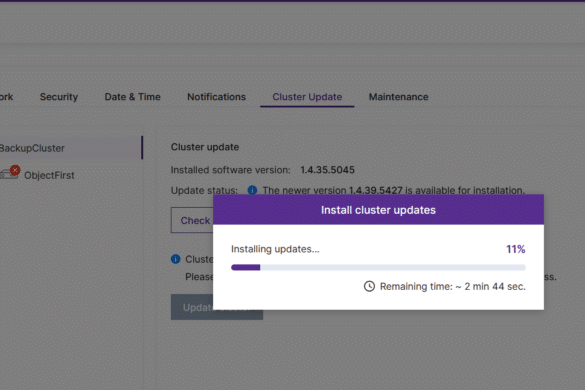Click the Install cluster updates title
Image resolution: width=585 pixels, height=390 pixels.
(378, 210)
